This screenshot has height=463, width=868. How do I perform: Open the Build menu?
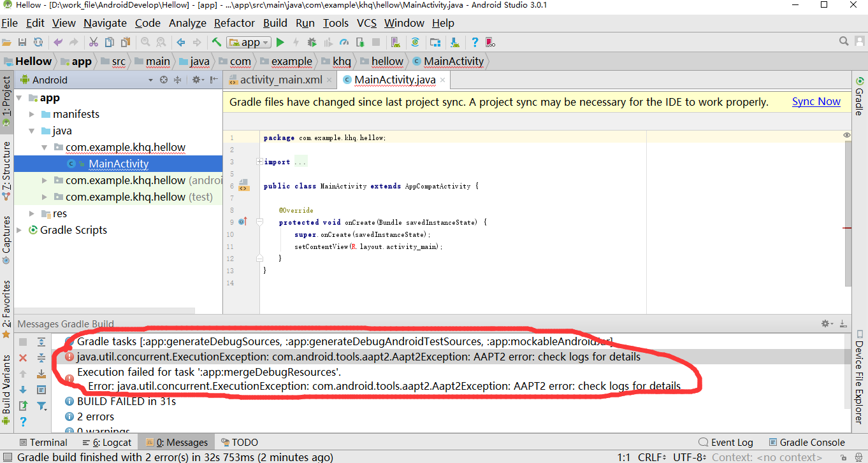275,23
